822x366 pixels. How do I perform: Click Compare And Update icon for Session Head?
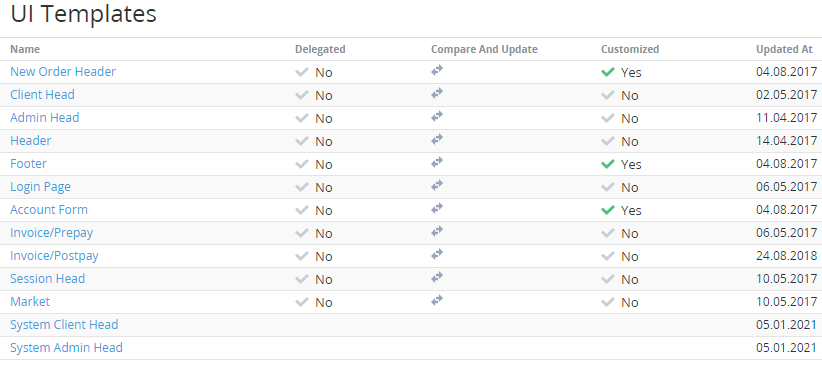tap(437, 277)
